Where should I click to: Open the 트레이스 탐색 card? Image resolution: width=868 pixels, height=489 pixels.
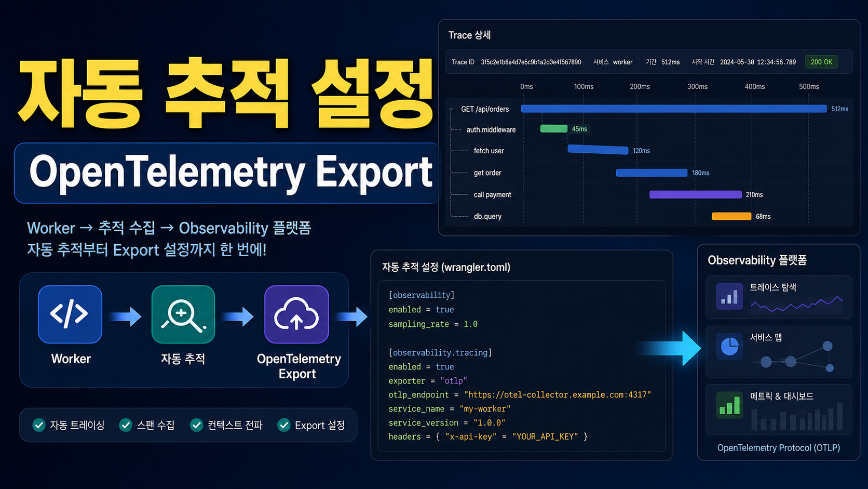point(779,297)
